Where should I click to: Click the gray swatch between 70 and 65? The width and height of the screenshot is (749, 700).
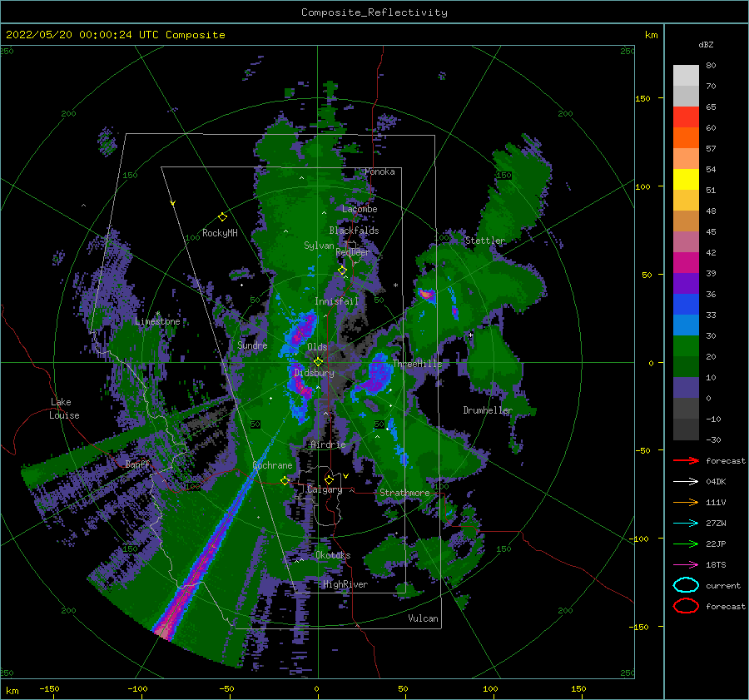point(686,96)
